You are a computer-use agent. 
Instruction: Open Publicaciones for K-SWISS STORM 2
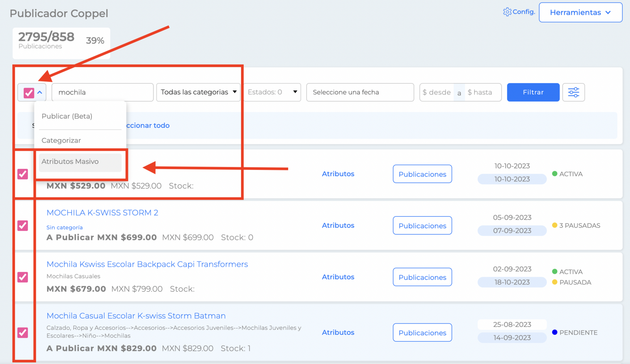tap(422, 225)
